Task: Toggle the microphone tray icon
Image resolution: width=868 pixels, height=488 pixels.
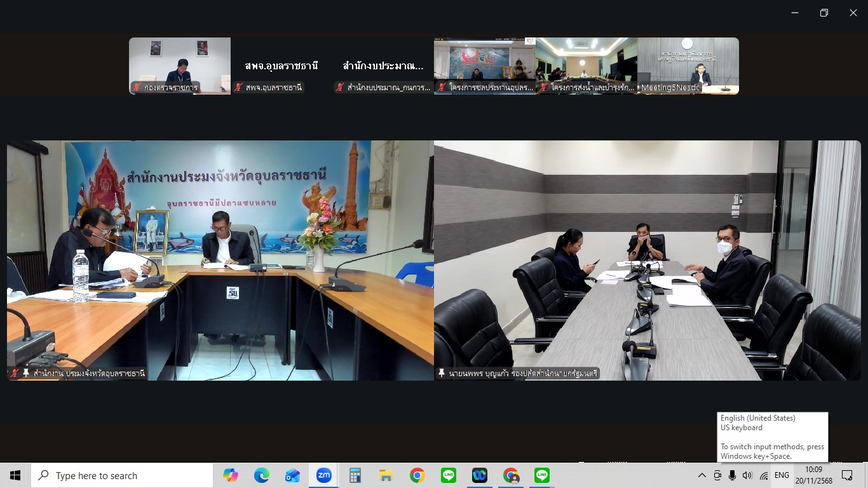Action: pos(732,475)
